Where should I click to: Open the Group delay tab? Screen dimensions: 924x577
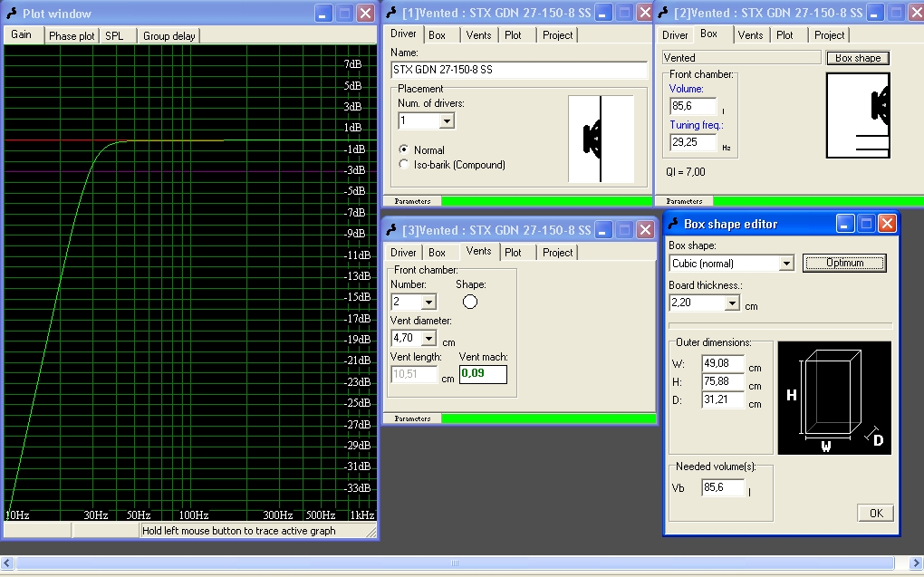[168, 36]
